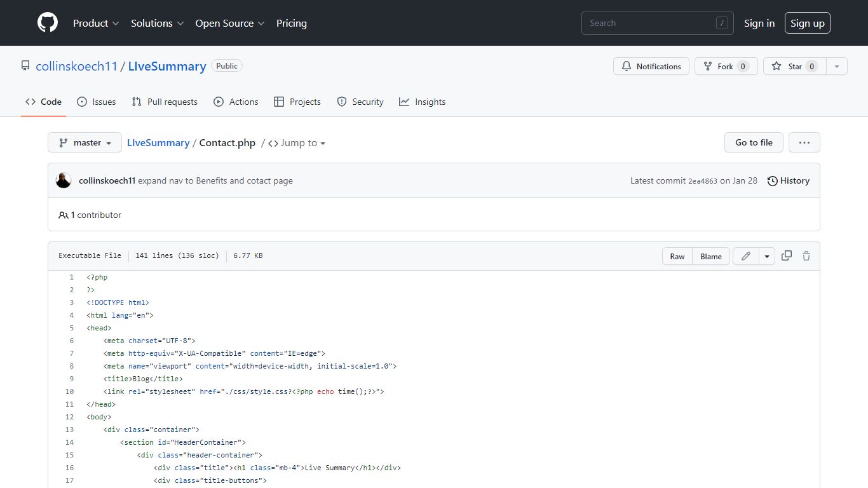Click the Sign in link
Viewport: 868px width, 488px height.
pos(759,23)
